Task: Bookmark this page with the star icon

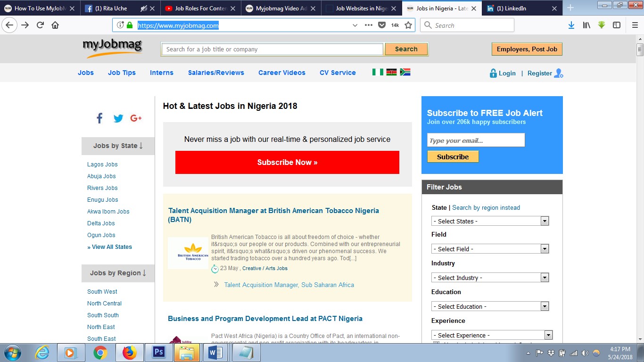Action: pos(408,25)
